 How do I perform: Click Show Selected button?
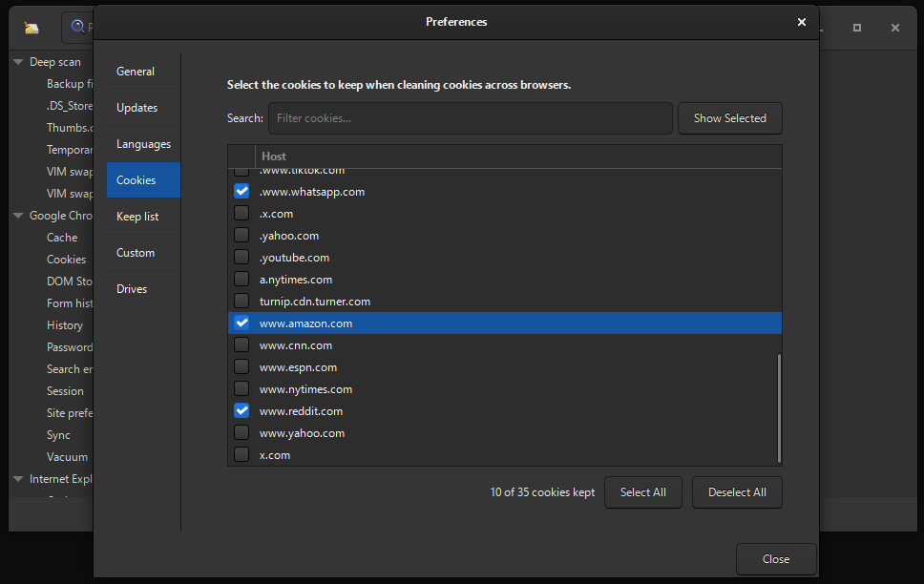[x=729, y=118]
